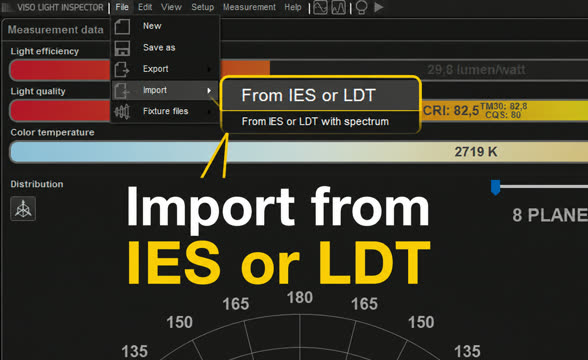Viewport: 588px width, 360px height.
Task: Click the Color temperature label
Action: [x=52, y=132]
